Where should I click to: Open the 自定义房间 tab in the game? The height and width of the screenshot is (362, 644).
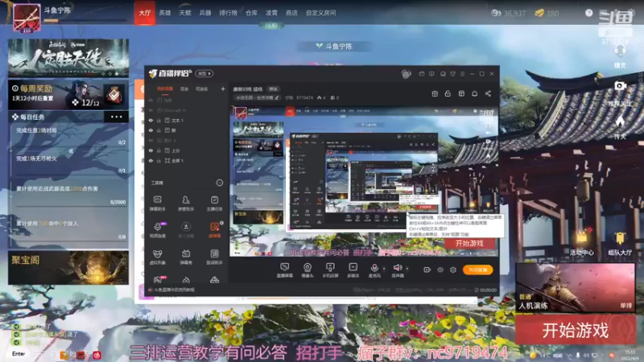point(320,13)
